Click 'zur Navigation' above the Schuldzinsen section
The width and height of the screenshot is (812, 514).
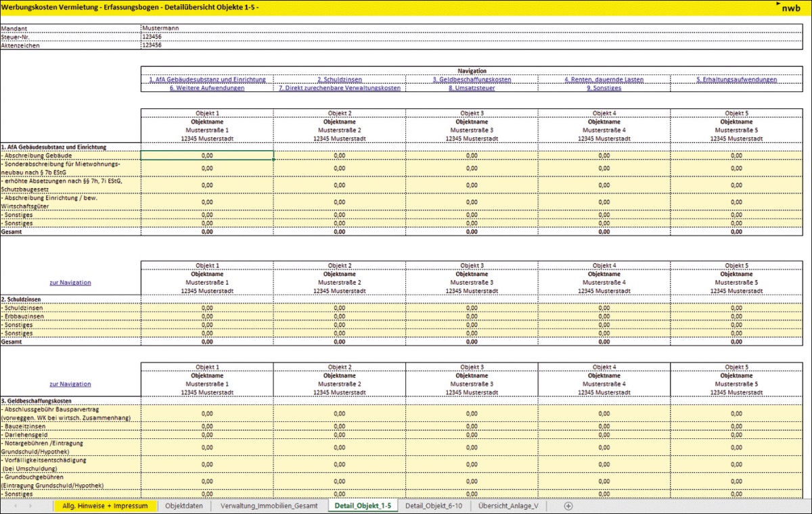(70, 283)
